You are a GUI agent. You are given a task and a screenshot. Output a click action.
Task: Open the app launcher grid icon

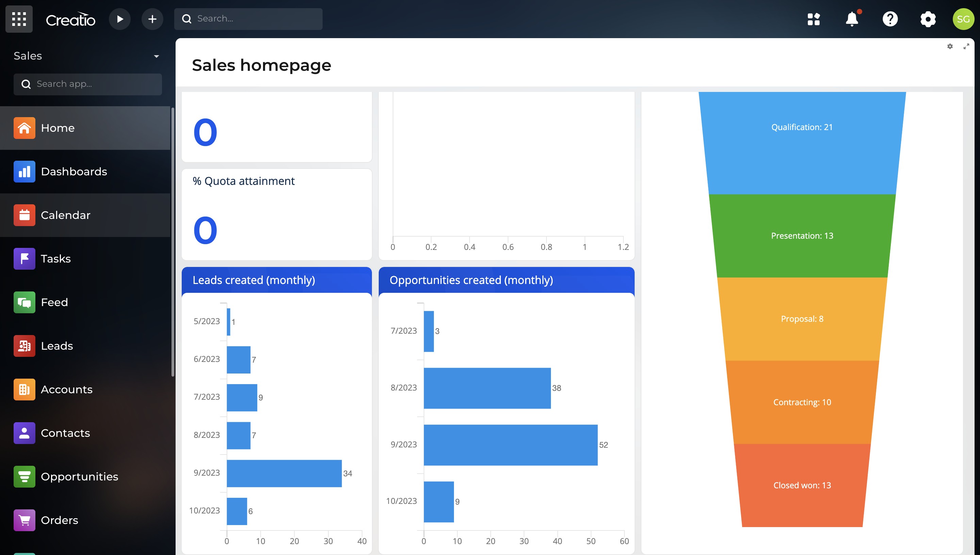(19, 19)
